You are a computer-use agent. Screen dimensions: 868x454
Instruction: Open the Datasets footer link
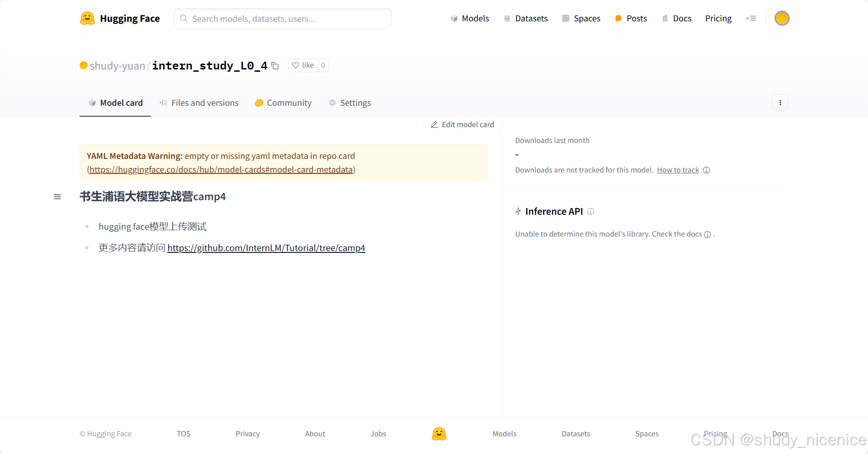(x=576, y=434)
